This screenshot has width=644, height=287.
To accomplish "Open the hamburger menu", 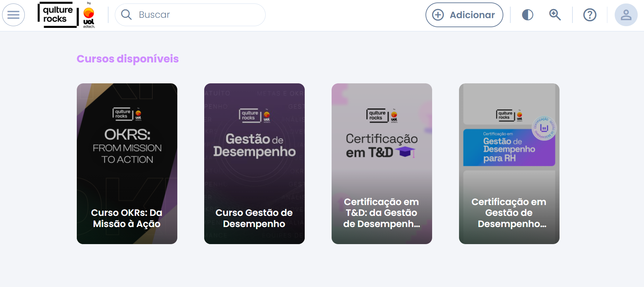I will [x=13, y=15].
